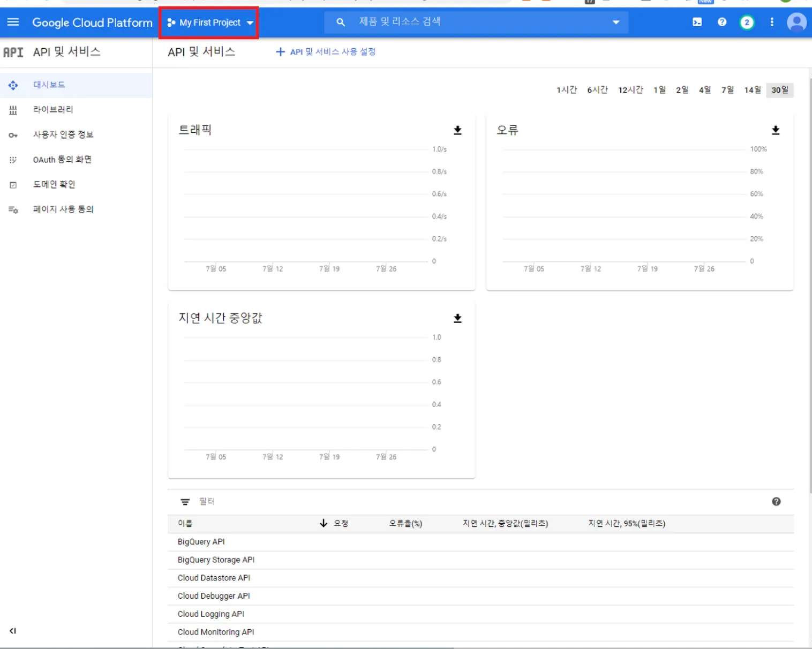
Task: Open the BigQuery API entry
Action: click(x=201, y=542)
